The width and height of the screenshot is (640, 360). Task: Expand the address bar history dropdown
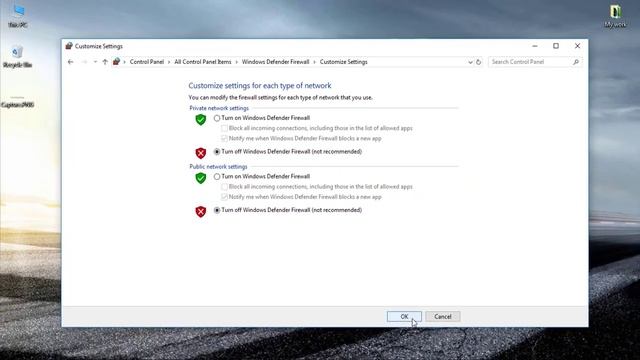tap(470, 62)
